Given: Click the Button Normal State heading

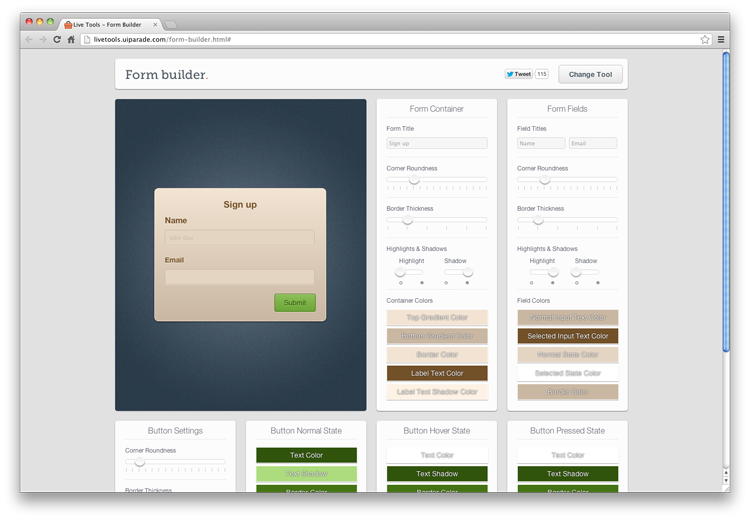Looking at the screenshot, I should (306, 431).
